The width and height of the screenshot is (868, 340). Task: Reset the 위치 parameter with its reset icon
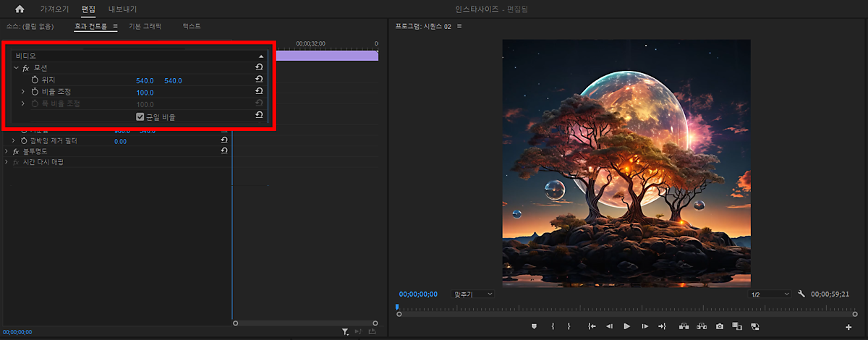259,80
